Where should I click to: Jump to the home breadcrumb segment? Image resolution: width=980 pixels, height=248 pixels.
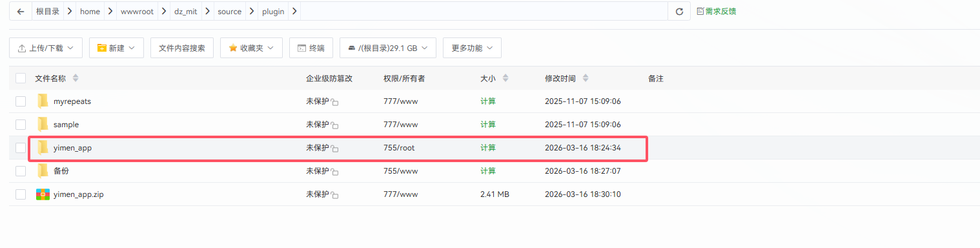pyautogui.click(x=90, y=12)
